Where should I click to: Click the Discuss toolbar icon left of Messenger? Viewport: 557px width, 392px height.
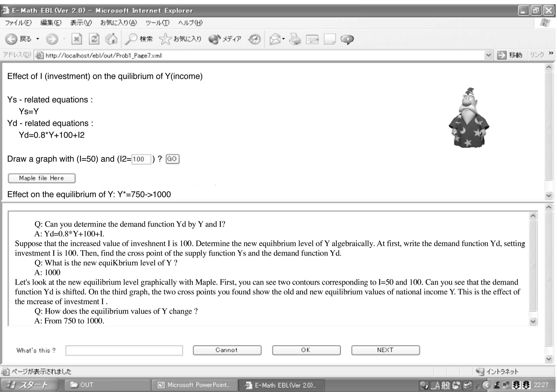click(330, 39)
